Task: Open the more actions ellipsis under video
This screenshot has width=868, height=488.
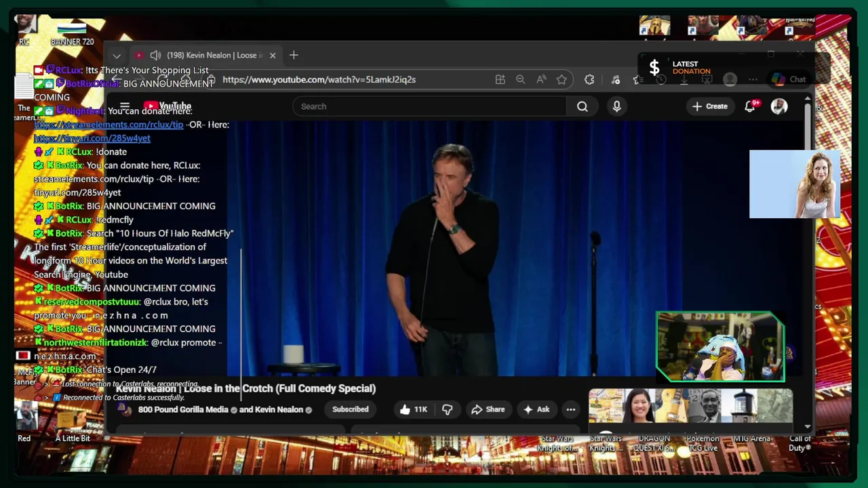Action: 571,409
